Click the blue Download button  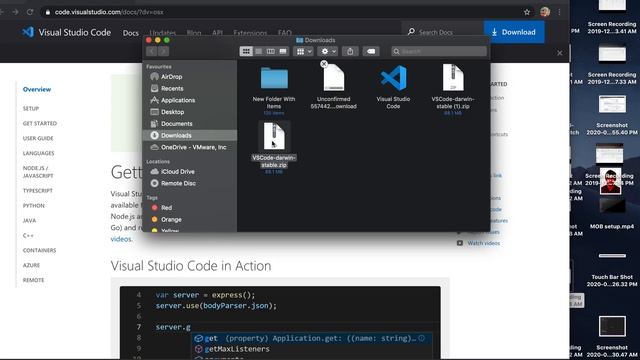514,32
